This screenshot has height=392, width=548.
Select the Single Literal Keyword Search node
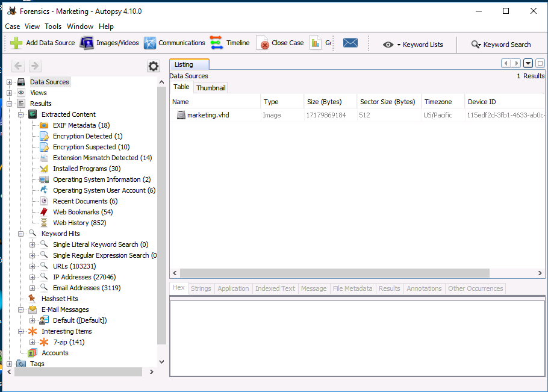pyautogui.click(x=101, y=244)
